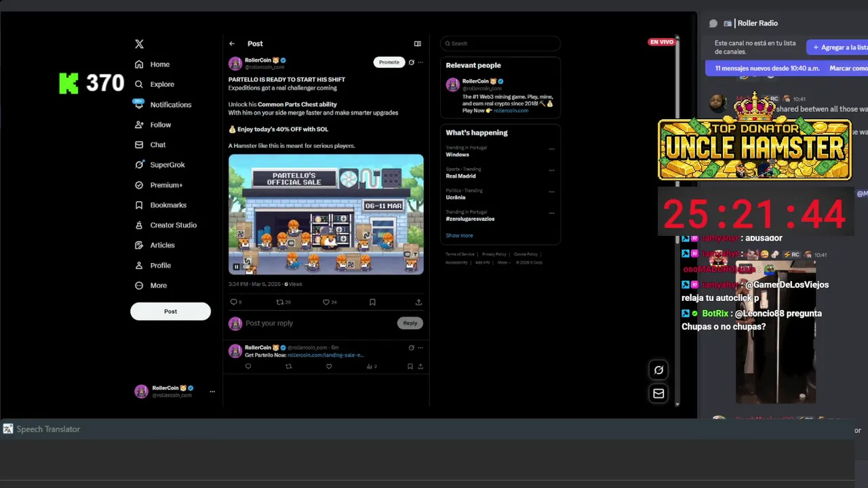Viewport: 868px width, 488px height.
Task: Click the white Post button in sidebar
Action: point(170,311)
